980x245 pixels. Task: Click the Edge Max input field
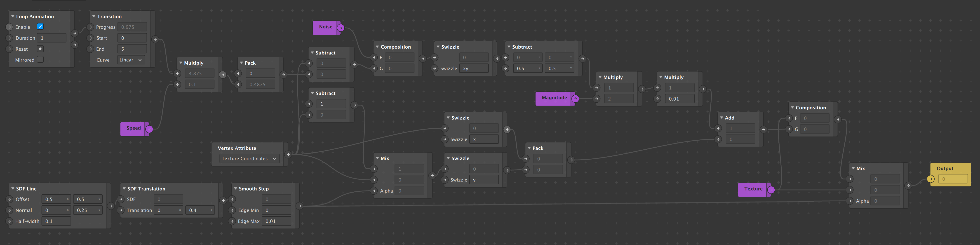(276, 221)
